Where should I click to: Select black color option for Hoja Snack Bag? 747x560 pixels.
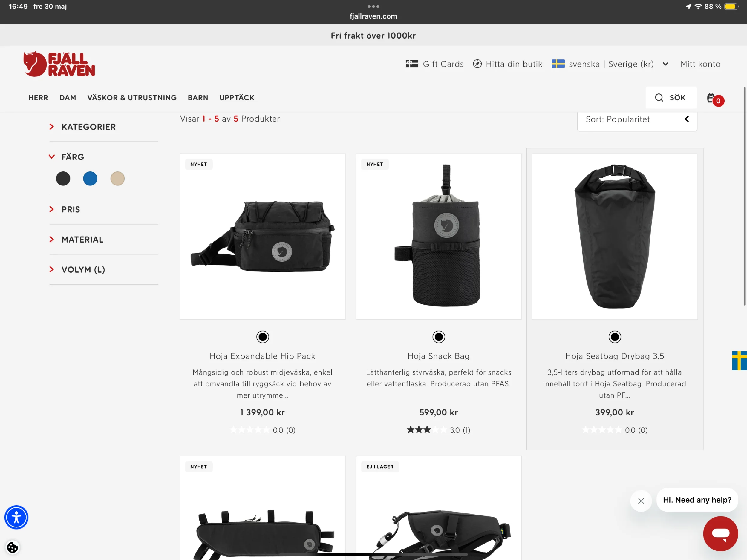pyautogui.click(x=439, y=337)
